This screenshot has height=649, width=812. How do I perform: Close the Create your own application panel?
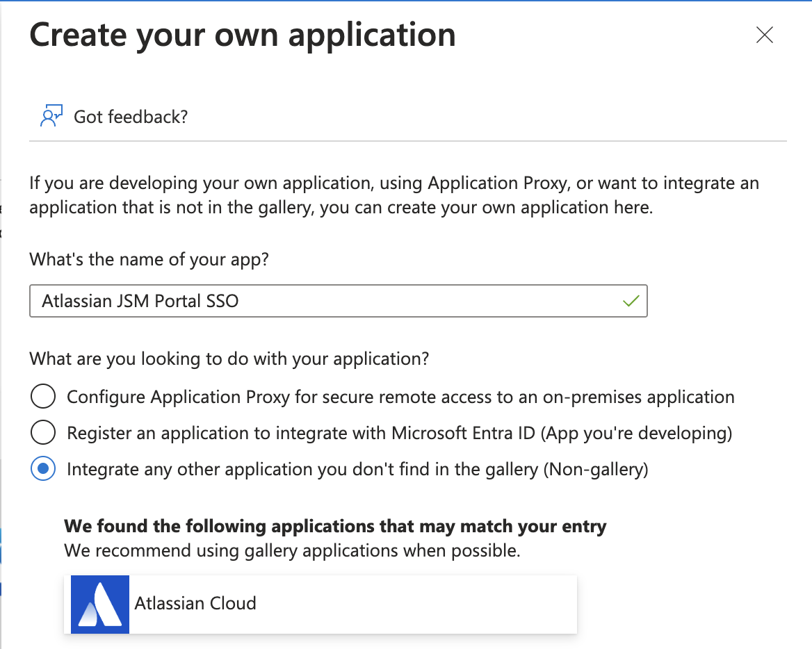pos(764,35)
